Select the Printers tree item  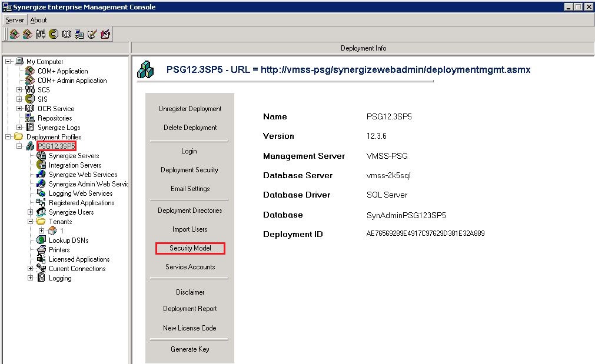click(59, 249)
